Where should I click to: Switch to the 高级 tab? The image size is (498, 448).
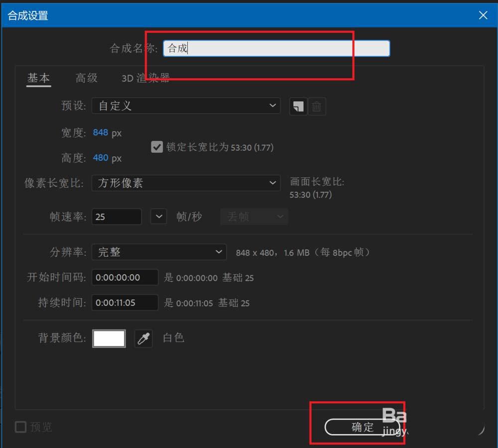click(x=85, y=78)
